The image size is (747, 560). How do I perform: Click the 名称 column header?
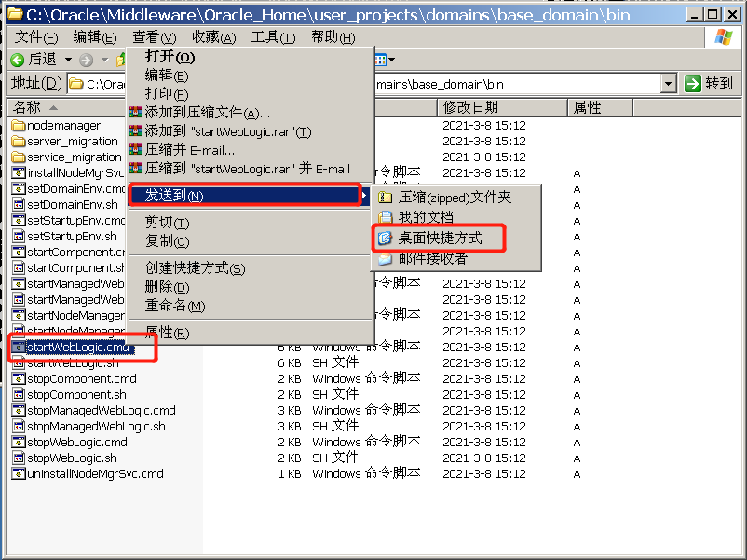(67, 108)
